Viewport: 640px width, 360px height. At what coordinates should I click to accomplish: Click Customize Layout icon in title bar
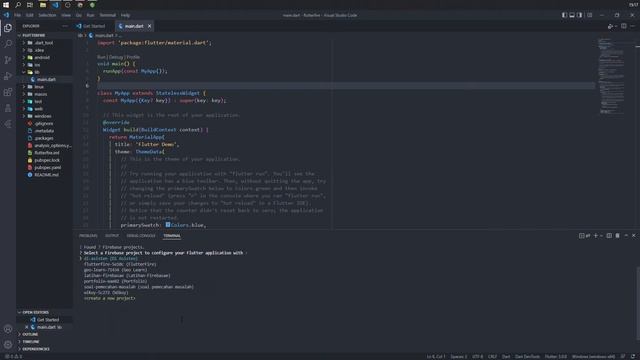click(589, 15)
